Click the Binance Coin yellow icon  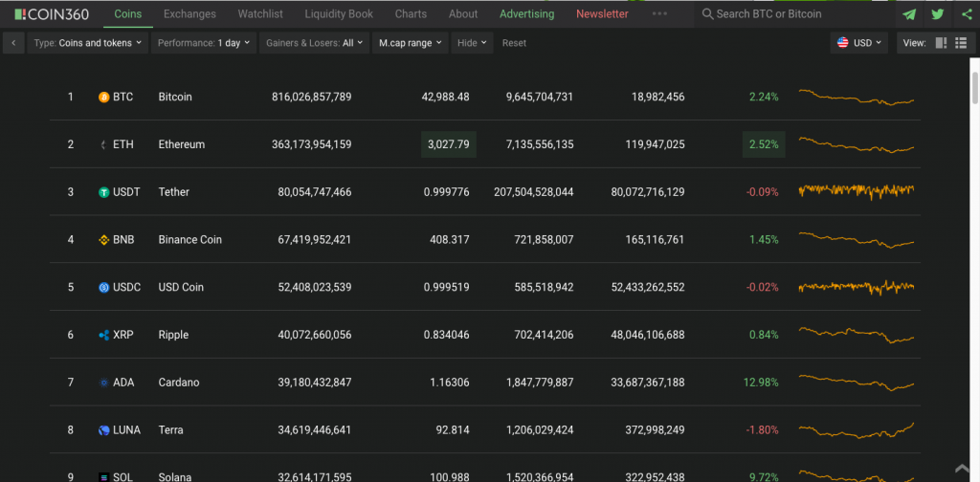(103, 240)
